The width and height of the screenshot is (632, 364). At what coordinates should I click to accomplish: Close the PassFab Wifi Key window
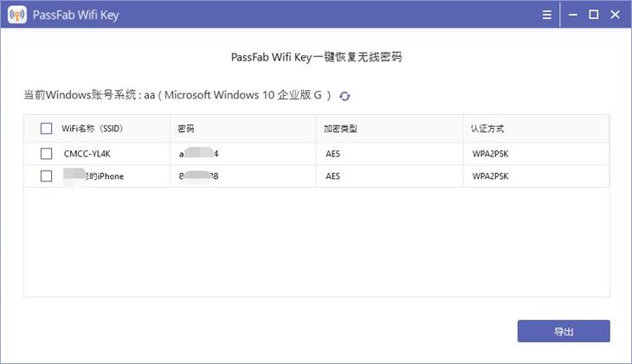point(615,15)
